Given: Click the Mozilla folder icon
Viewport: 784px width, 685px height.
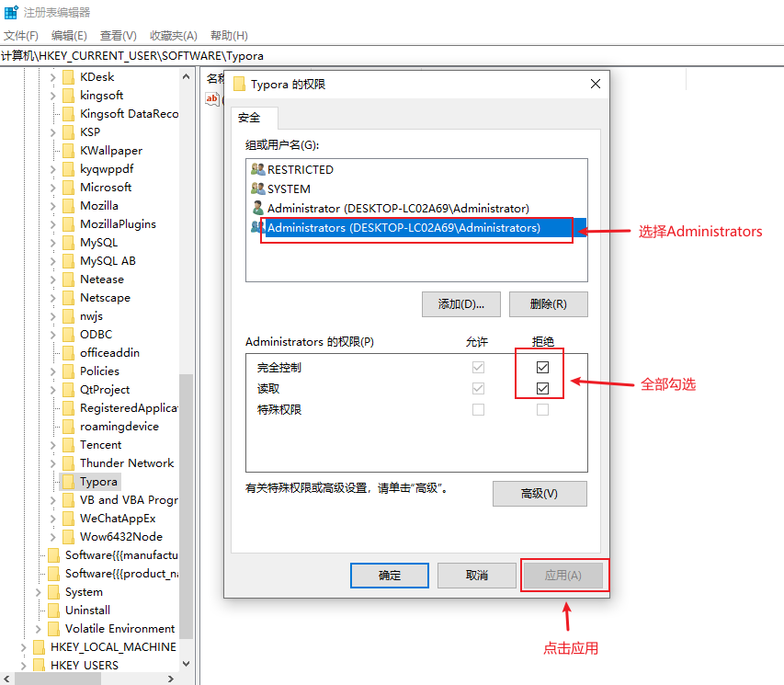Looking at the screenshot, I should (69, 206).
